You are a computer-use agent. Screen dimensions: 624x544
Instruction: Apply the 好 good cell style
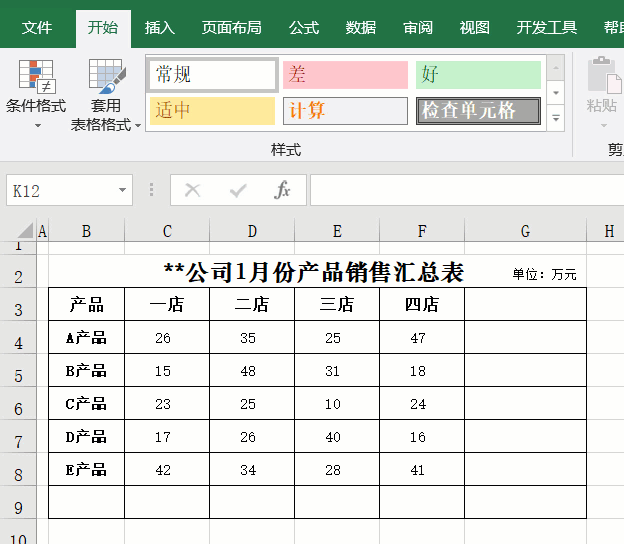pyautogui.click(x=478, y=75)
